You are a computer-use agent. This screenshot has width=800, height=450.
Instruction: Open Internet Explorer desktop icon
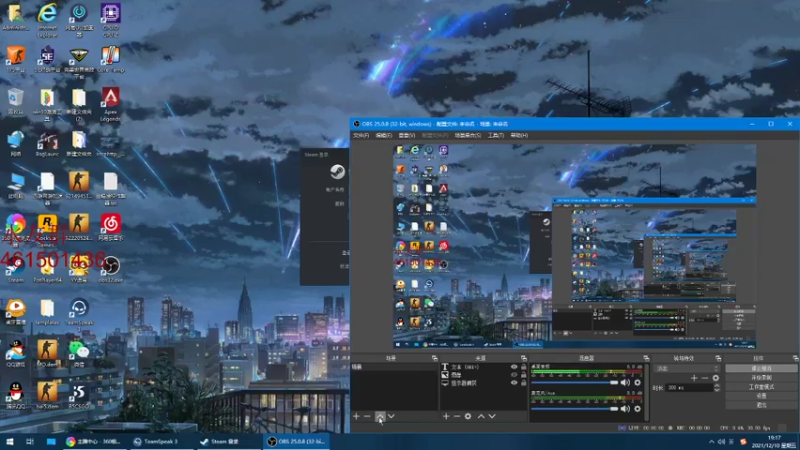pos(47,20)
